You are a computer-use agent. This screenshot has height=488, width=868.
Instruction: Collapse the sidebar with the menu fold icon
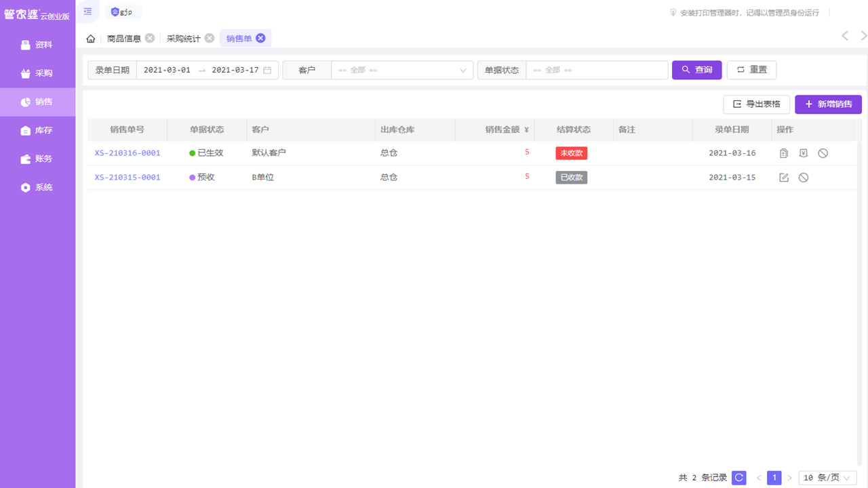click(87, 12)
